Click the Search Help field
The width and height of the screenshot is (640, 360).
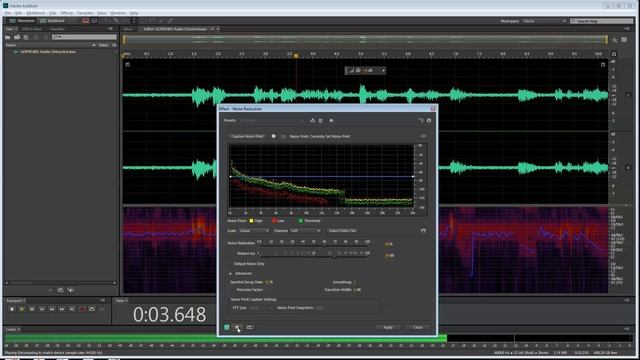tap(602, 21)
